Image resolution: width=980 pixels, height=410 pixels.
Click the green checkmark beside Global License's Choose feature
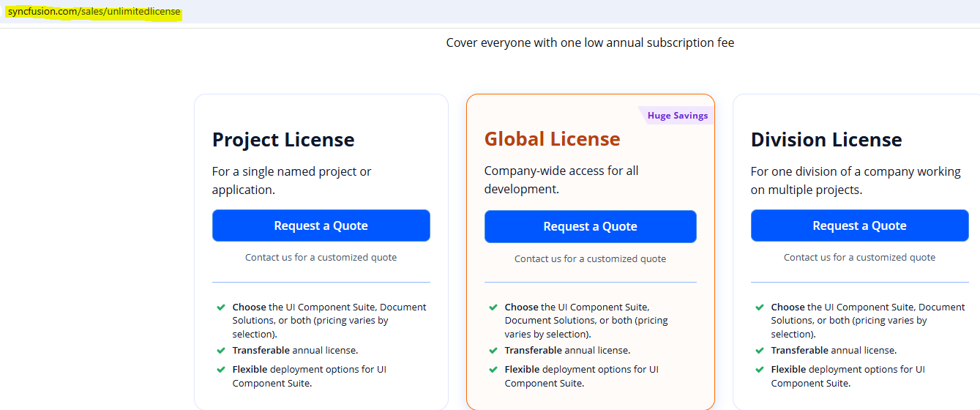pos(493,307)
